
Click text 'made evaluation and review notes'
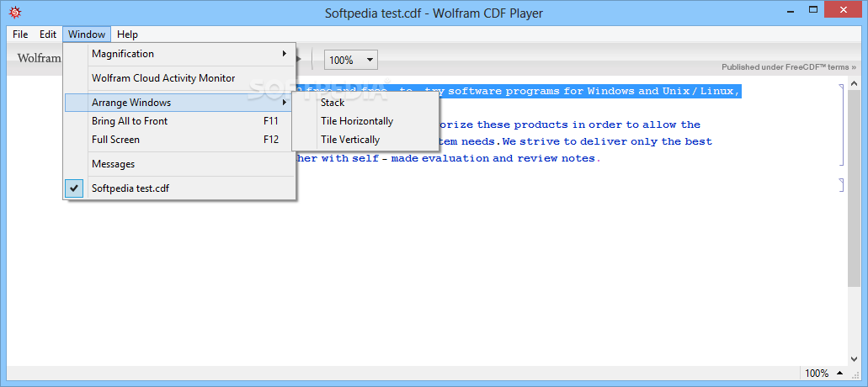coord(493,159)
